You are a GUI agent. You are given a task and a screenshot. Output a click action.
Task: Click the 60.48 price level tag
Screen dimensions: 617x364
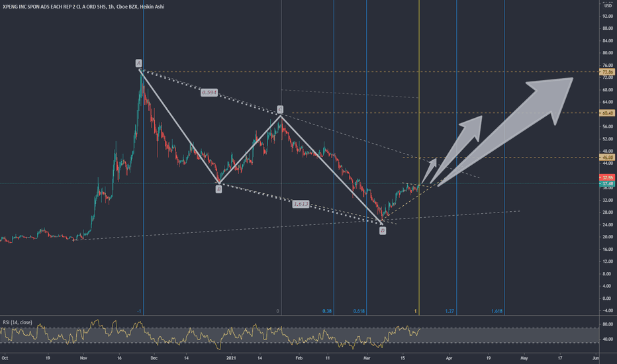coord(607,113)
